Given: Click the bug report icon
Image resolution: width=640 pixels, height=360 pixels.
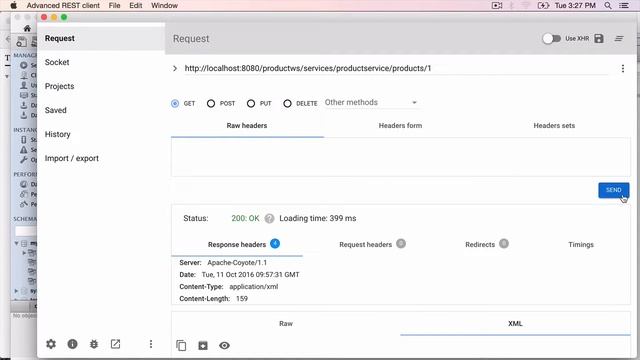Looking at the screenshot, I should (x=94, y=344).
